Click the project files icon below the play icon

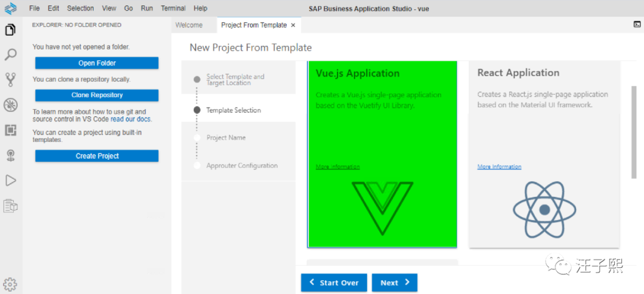(10, 206)
